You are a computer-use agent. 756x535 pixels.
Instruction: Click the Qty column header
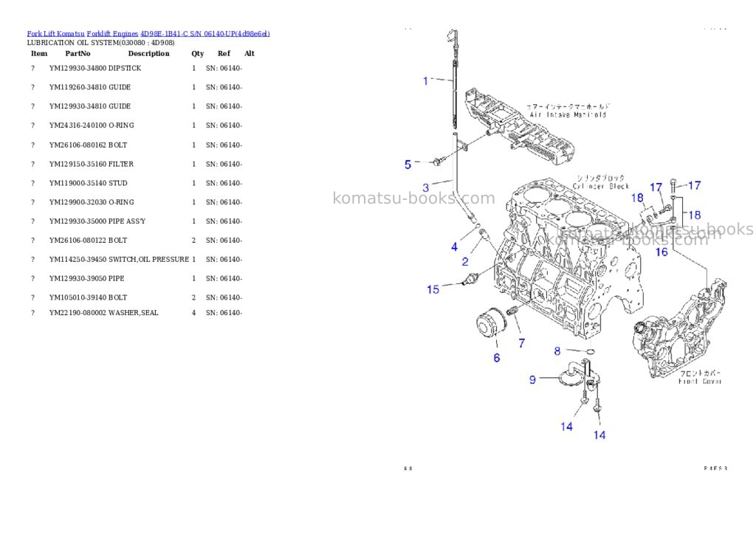pos(198,53)
